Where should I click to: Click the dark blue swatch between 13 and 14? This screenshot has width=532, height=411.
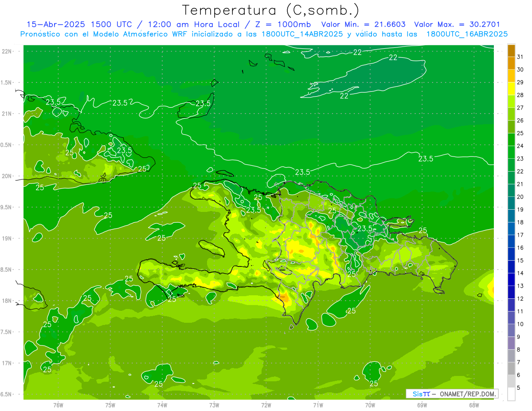coord(511,280)
